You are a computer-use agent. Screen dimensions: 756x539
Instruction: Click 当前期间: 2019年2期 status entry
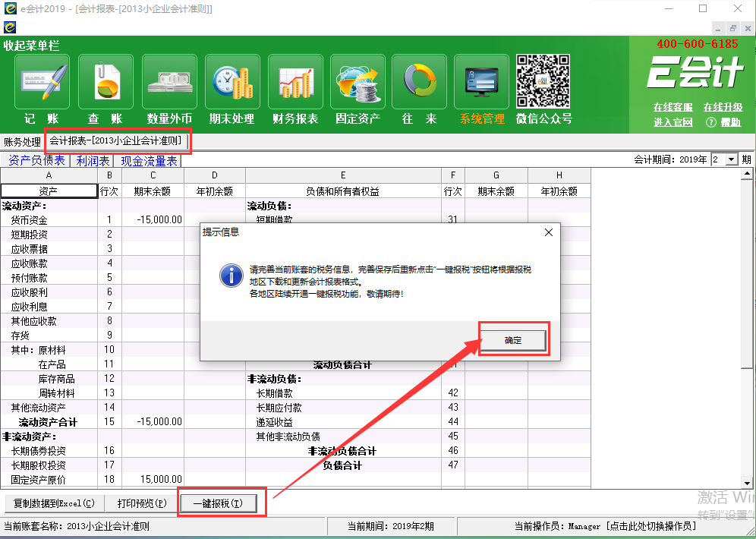pos(391,526)
